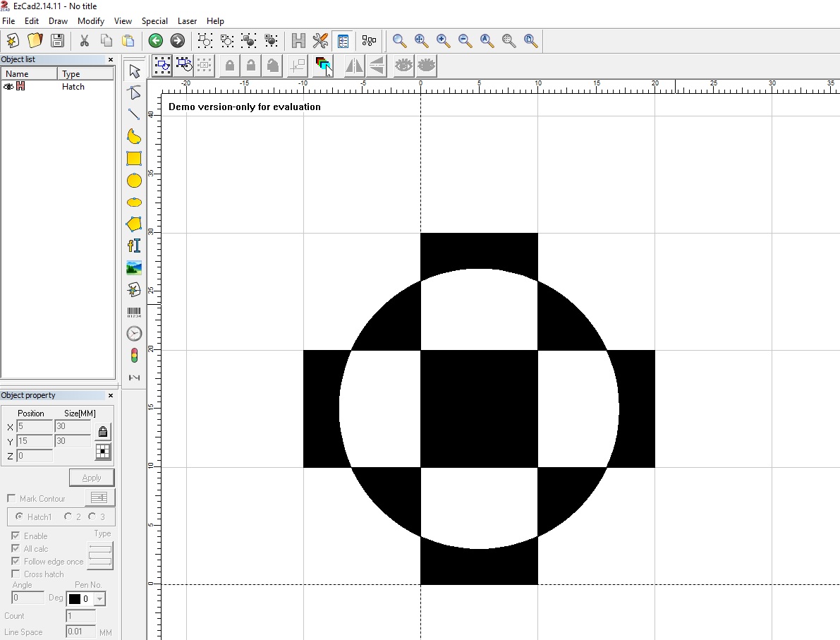
Task: Click the X position input field
Action: pos(35,427)
